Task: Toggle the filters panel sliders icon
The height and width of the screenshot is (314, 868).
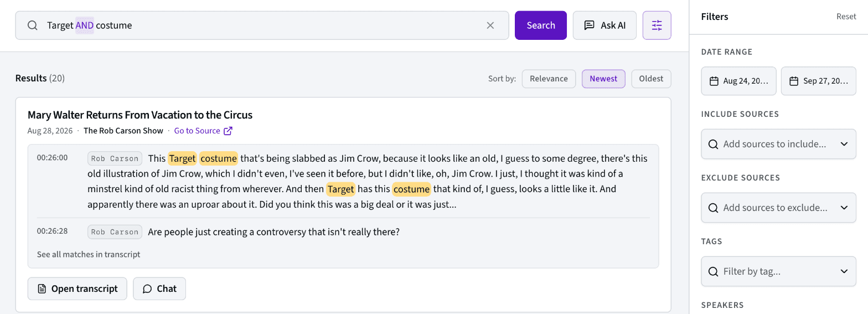Action: point(657,25)
